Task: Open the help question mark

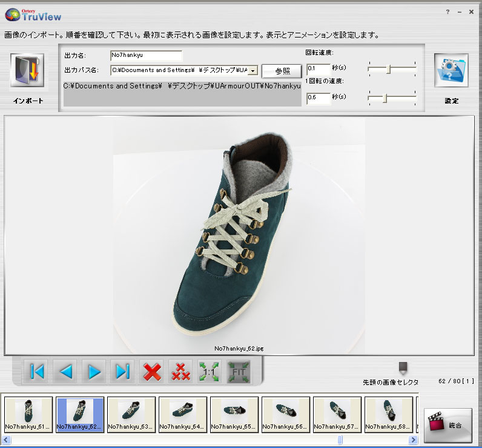Action: pyautogui.click(x=447, y=12)
